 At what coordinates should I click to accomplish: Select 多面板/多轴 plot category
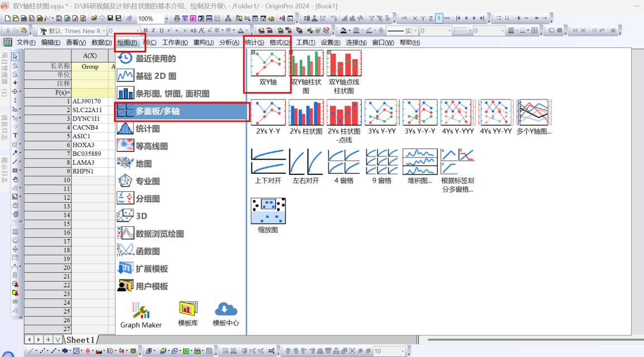(182, 111)
